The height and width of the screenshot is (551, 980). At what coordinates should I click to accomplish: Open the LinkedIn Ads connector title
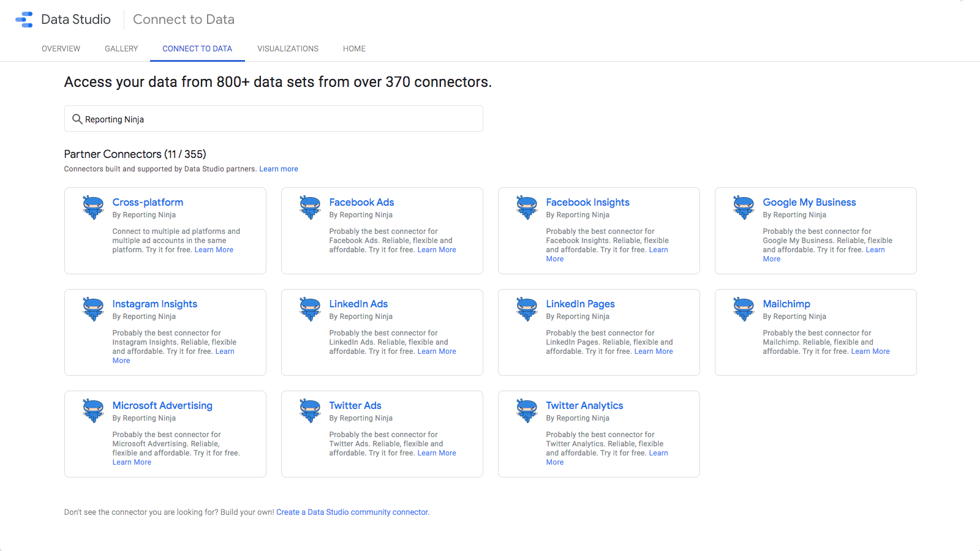coord(358,304)
